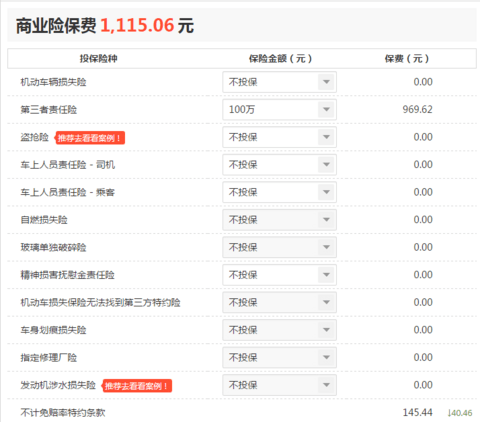Expand the 车身划痕损失险 dropdown
The width and height of the screenshot is (480, 422).
[x=279, y=330]
